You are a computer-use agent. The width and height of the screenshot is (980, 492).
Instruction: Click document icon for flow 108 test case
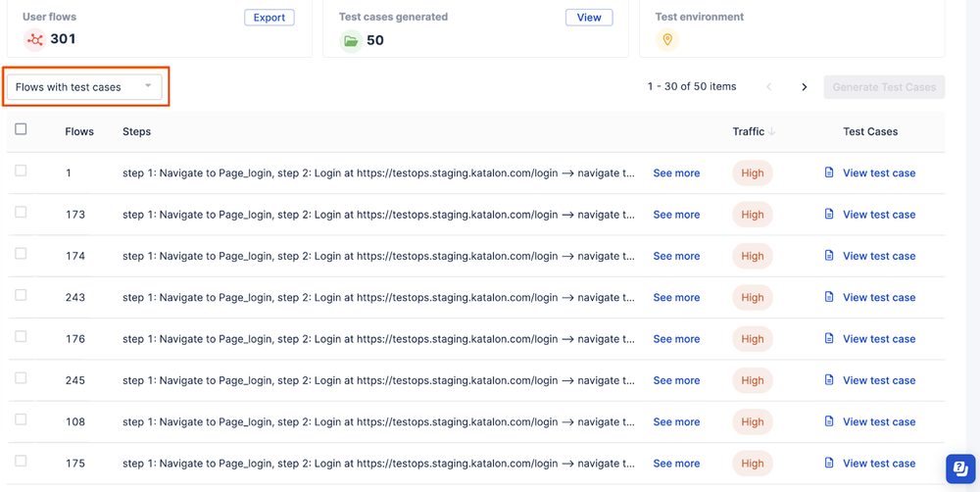pyautogui.click(x=829, y=421)
